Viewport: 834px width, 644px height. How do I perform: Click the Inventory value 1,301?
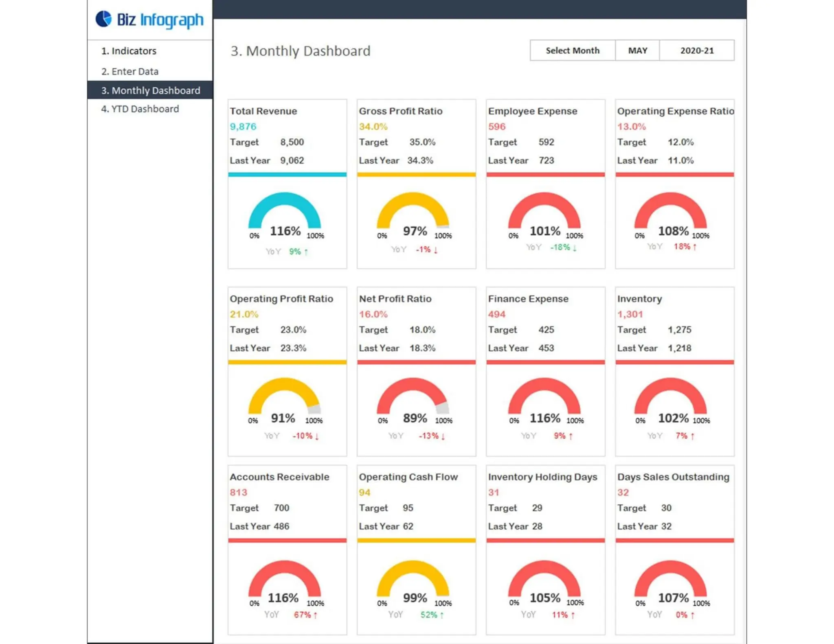pyautogui.click(x=630, y=314)
